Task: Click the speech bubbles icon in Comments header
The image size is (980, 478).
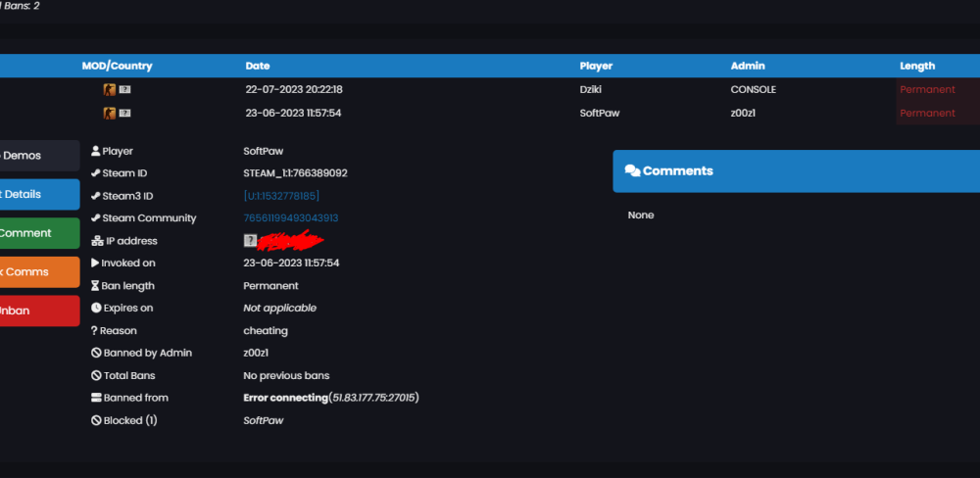Action: pos(632,171)
